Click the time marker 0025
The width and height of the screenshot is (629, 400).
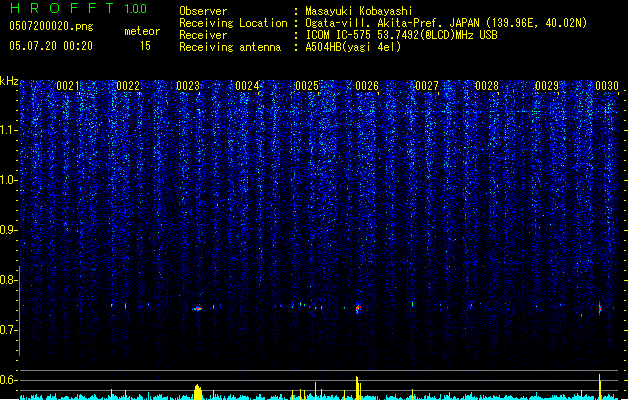[x=307, y=86]
